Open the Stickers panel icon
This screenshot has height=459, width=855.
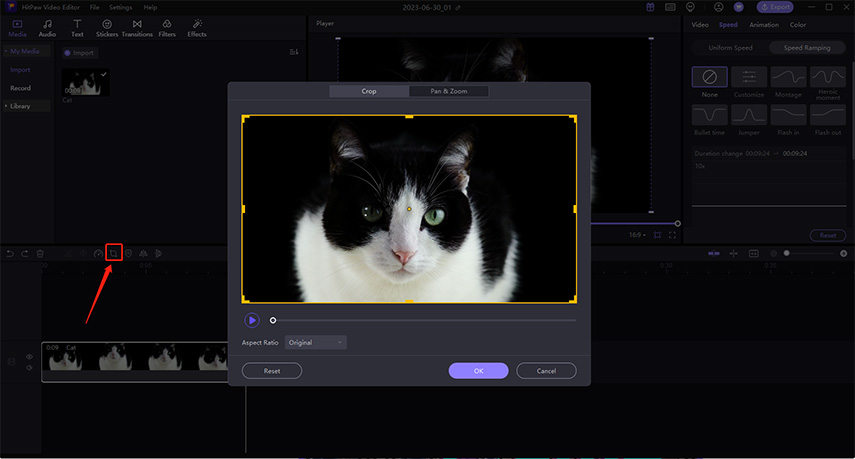coord(107,24)
